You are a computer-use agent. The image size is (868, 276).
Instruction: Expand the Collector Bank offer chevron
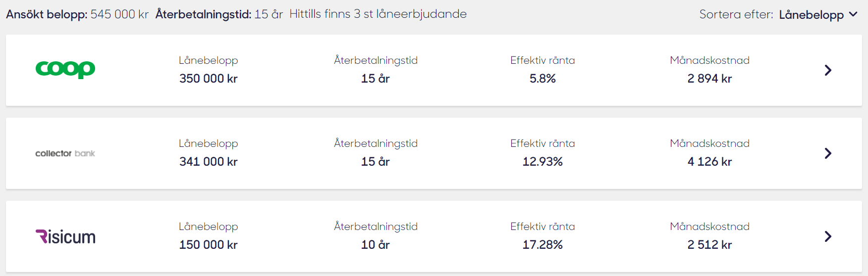coord(827,153)
